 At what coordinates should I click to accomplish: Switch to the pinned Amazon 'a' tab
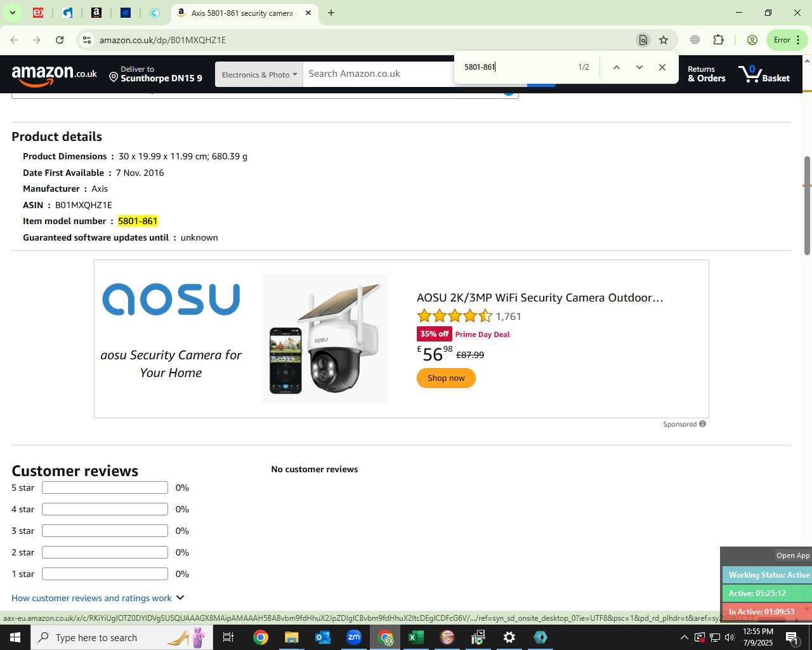point(96,13)
